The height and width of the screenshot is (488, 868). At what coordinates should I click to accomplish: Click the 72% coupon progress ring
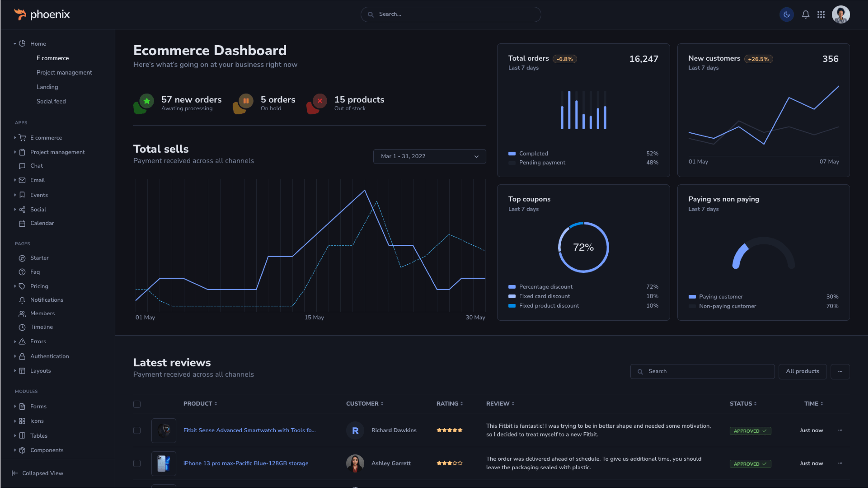coord(583,247)
